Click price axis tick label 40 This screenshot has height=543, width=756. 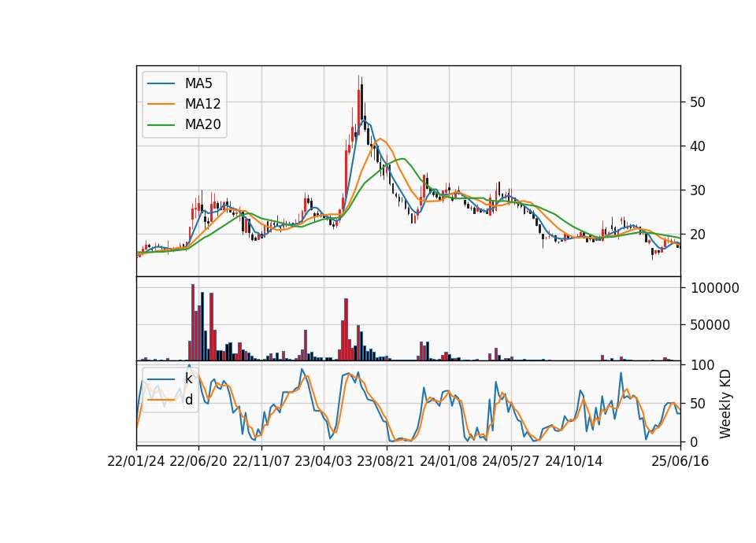pyautogui.click(x=698, y=146)
